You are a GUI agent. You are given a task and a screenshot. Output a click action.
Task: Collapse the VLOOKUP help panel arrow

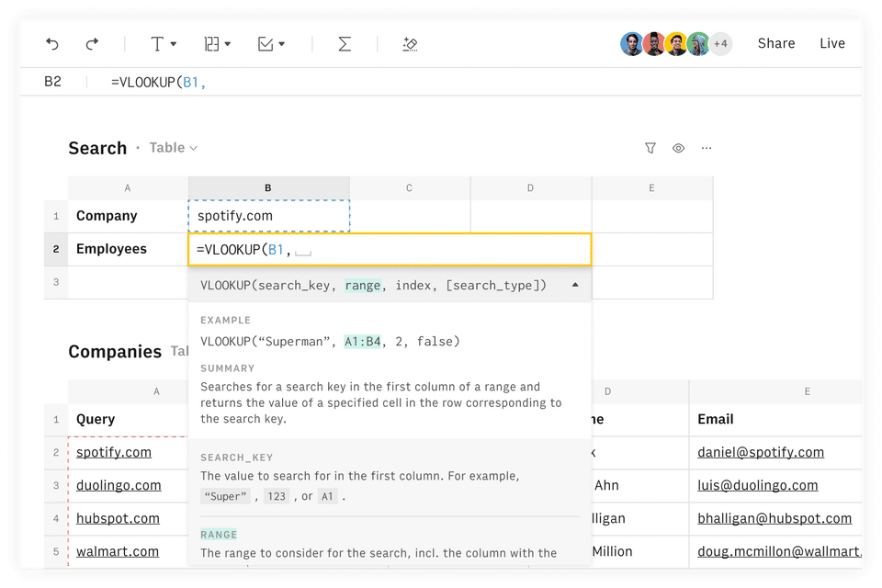click(575, 286)
